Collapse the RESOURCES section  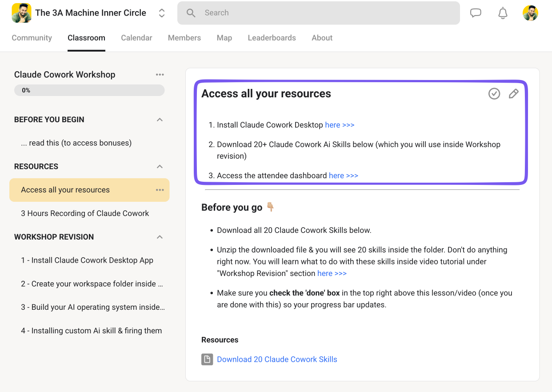click(160, 167)
